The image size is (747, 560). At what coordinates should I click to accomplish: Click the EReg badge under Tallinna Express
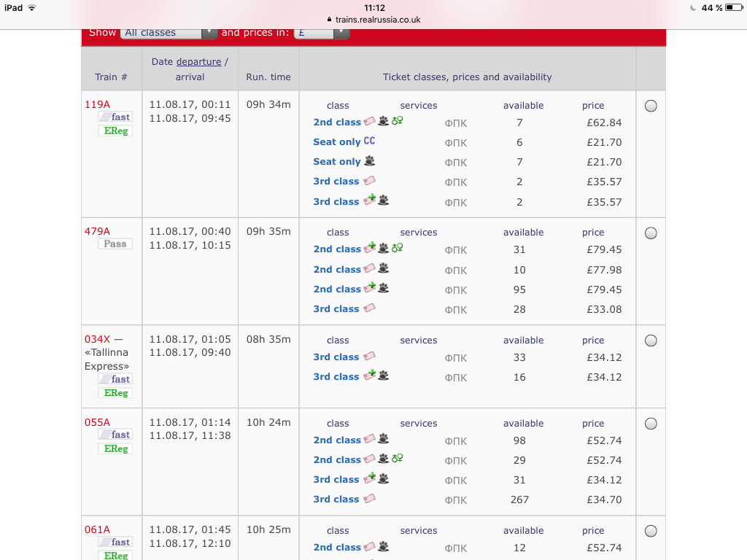pyautogui.click(x=115, y=393)
